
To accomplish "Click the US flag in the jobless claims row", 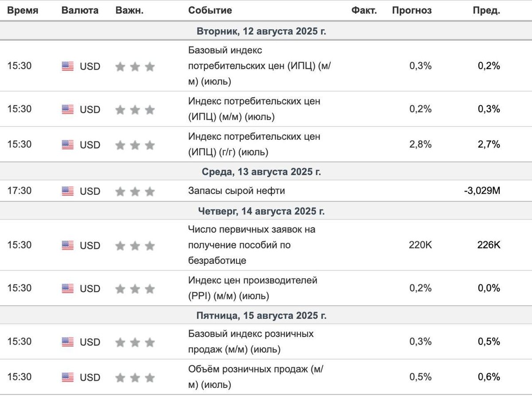I will pos(67,245).
